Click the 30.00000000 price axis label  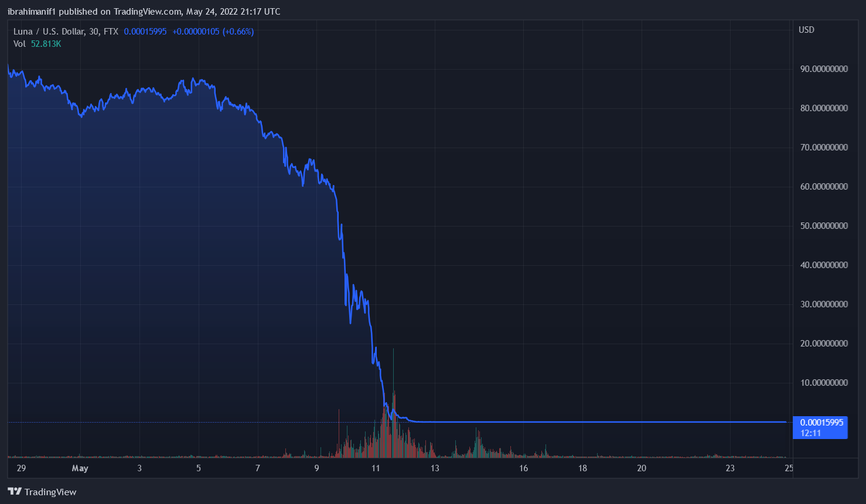[x=824, y=304]
